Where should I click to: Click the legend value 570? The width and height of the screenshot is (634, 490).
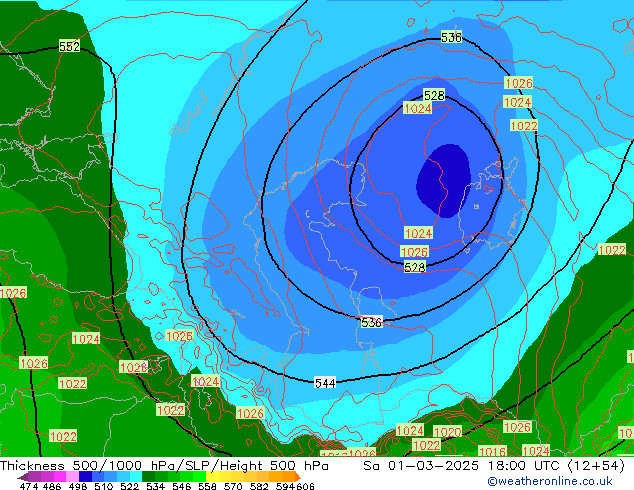tap(233, 486)
